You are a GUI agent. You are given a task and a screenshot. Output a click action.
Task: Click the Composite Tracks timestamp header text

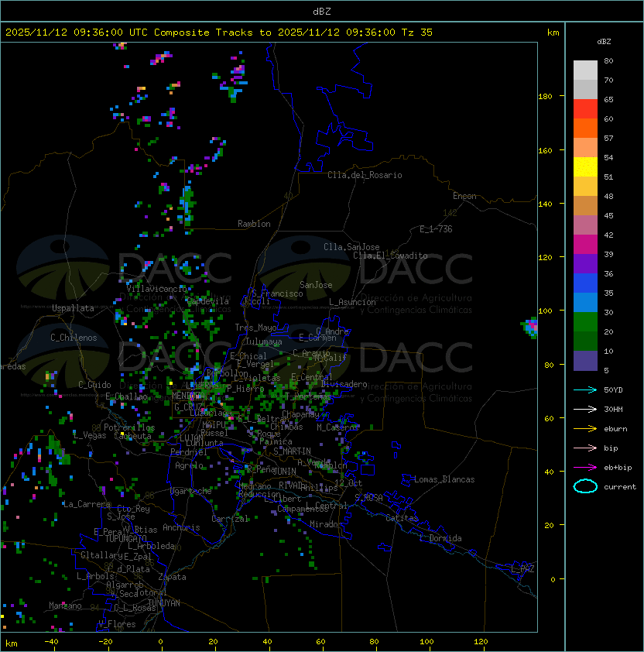219,33
